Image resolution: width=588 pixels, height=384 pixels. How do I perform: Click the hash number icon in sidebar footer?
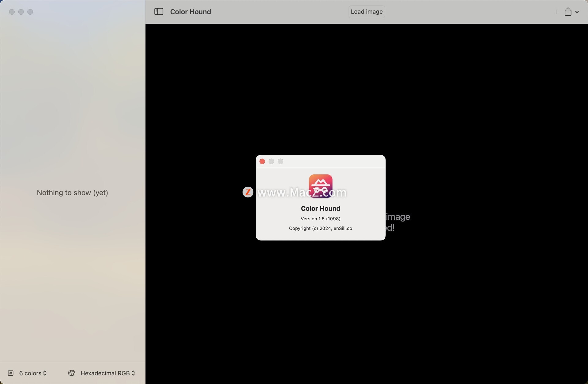pos(11,373)
